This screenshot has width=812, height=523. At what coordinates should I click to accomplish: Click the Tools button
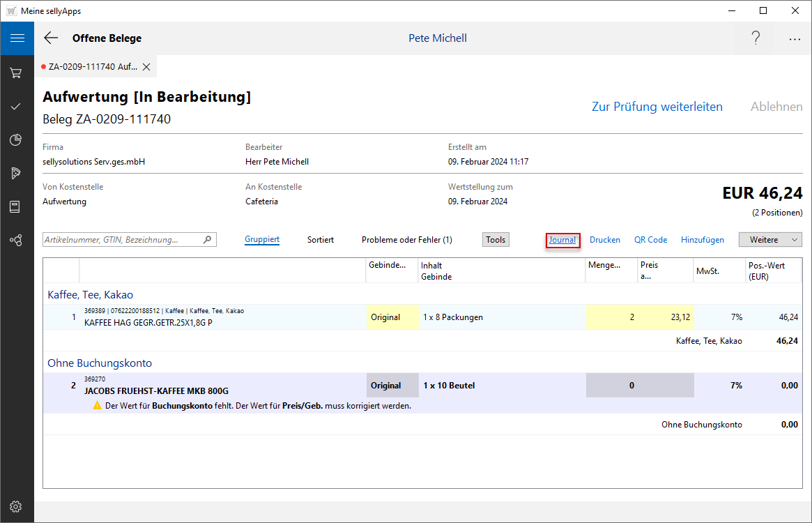click(496, 240)
